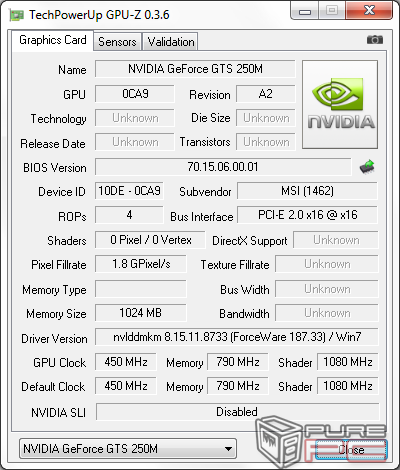Click the Close button at bottom

click(351, 450)
